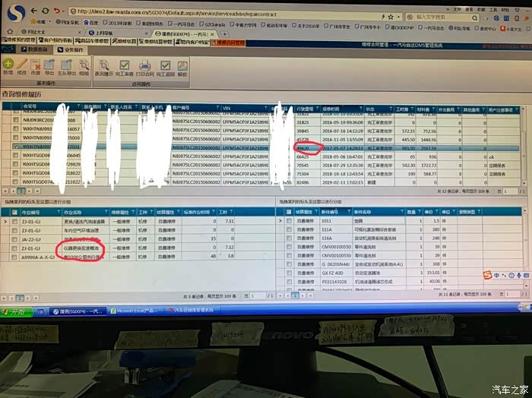The image size is (532, 398).
Task: Click the 主从导出 export icon
Action: [66, 65]
